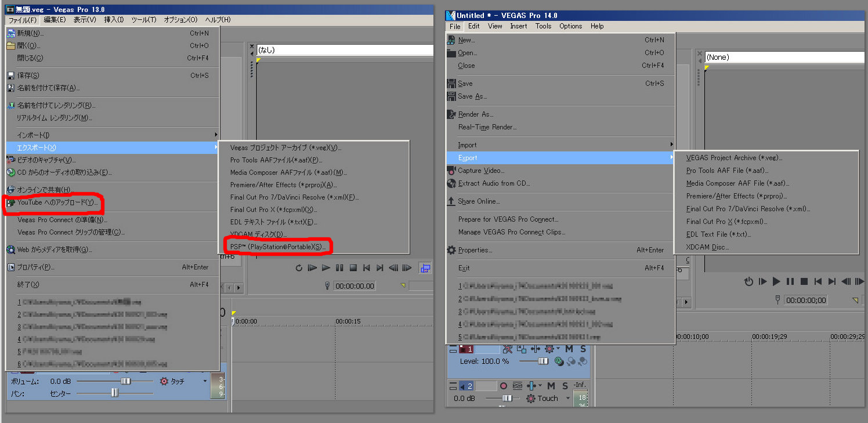Image resolution: width=868 pixels, height=423 pixels.
Task: Stop playback in VEGAS Pro 14 transport
Action: (804, 281)
